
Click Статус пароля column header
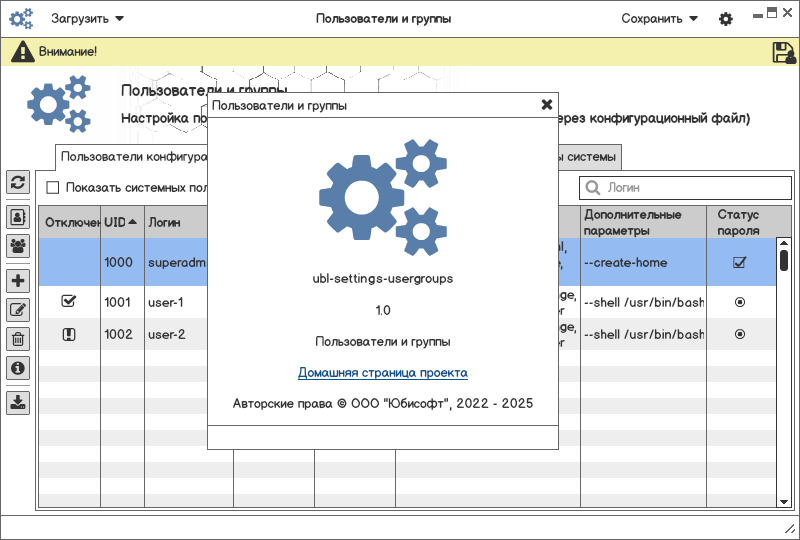(741, 222)
